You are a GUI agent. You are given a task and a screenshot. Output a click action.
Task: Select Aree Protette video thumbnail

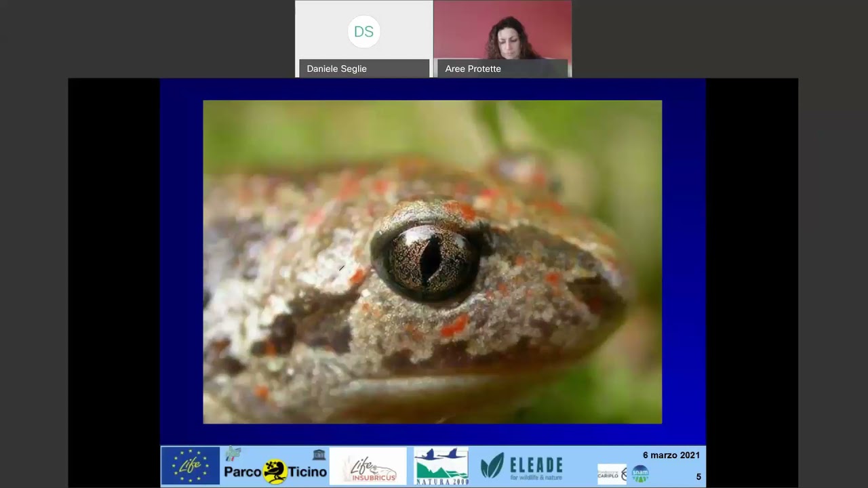[x=502, y=39]
